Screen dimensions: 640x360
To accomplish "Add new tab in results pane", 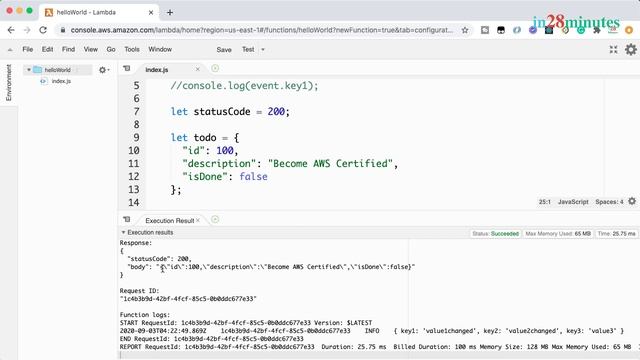I will pyautogui.click(x=215, y=220).
